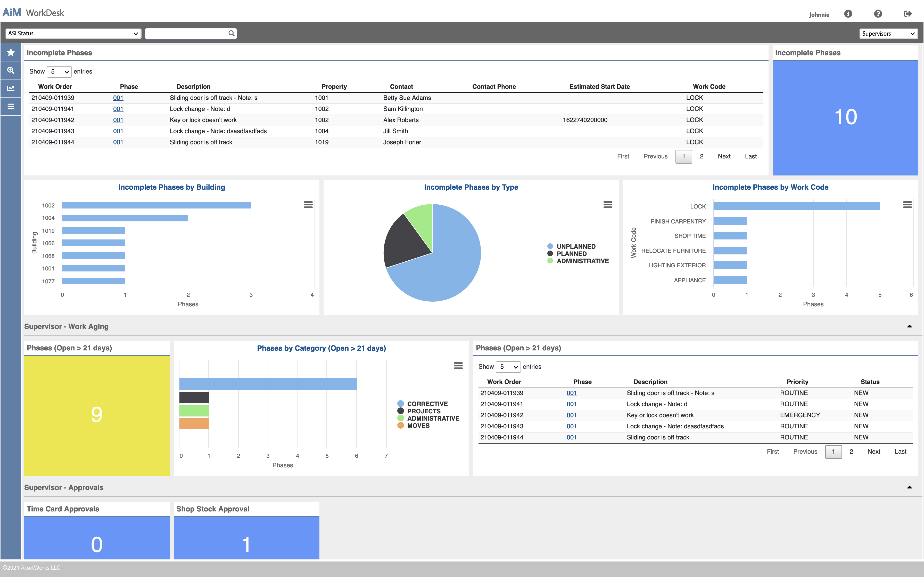The width and height of the screenshot is (924, 578).
Task: Go to page 2 in Incomplete Phases table
Action: pyautogui.click(x=702, y=156)
